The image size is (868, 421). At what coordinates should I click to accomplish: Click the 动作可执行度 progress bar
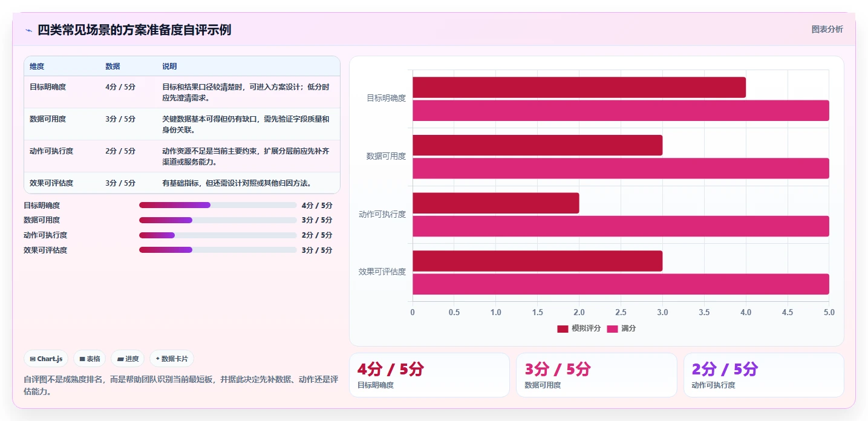tap(218, 235)
